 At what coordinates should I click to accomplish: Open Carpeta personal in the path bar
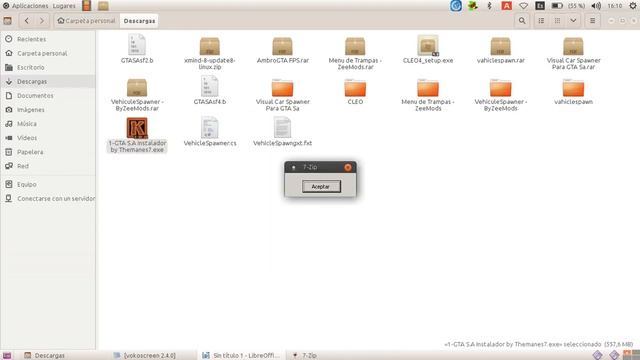pyautogui.click(x=87, y=21)
